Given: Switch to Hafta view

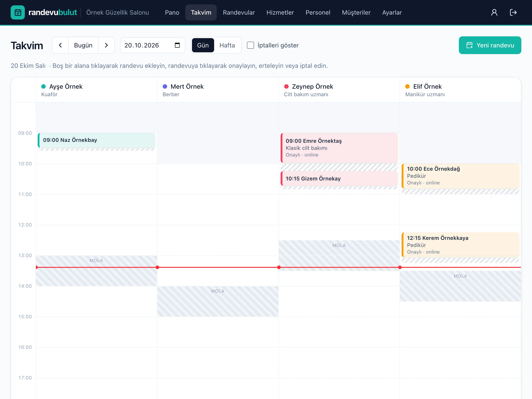Looking at the screenshot, I should click(x=227, y=45).
